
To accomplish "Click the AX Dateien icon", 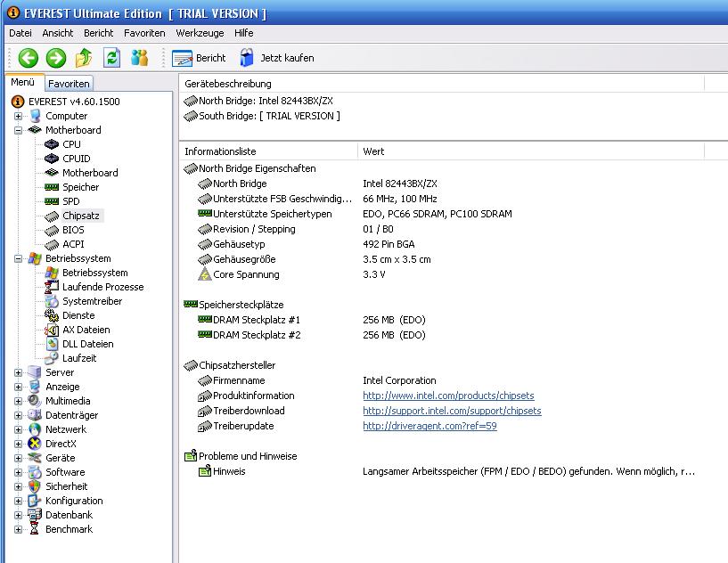I will pos(52,330).
